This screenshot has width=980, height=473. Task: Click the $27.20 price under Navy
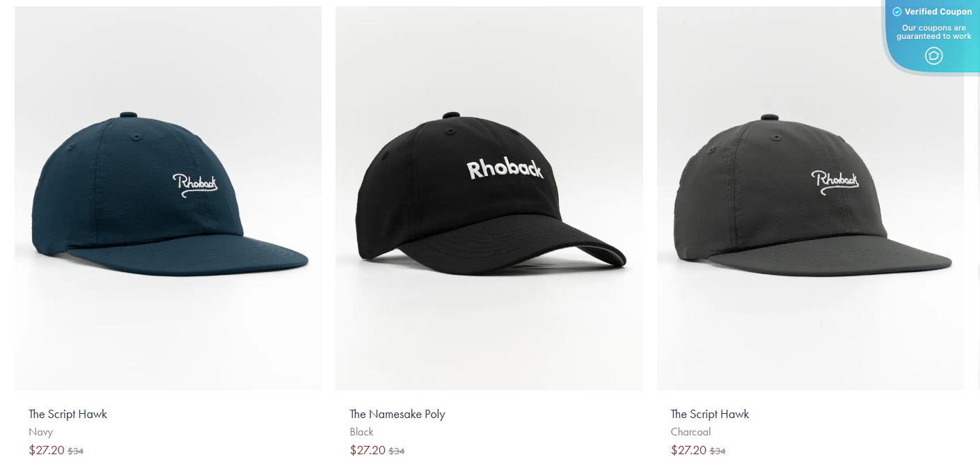pos(47,450)
